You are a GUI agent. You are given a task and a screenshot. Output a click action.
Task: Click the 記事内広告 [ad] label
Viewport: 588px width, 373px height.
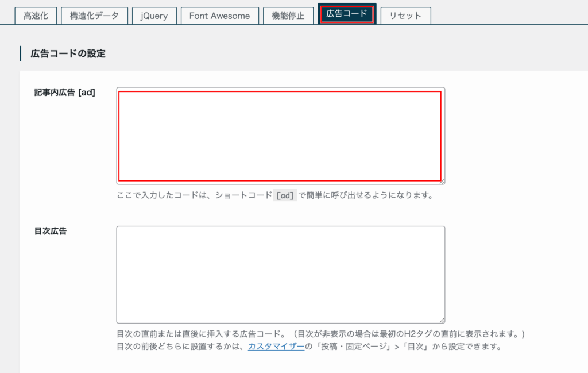coord(64,93)
